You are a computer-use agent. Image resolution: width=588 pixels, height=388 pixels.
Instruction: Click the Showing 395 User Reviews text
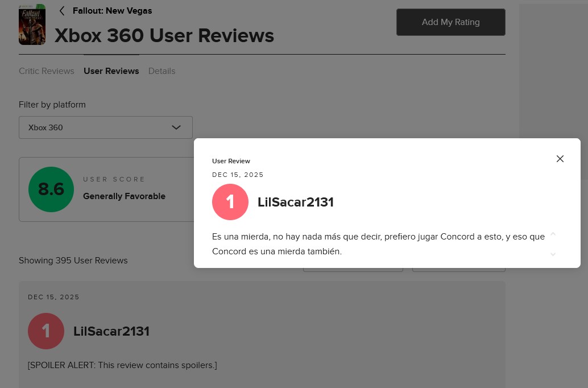(x=73, y=261)
